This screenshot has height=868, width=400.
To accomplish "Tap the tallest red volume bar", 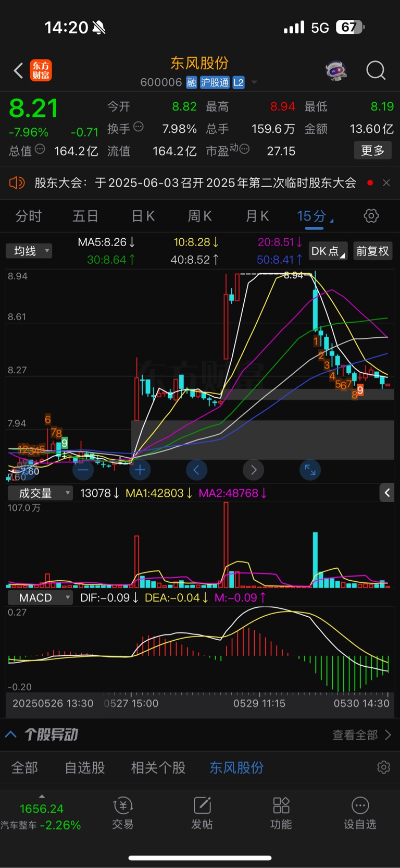I will click(226, 545).
